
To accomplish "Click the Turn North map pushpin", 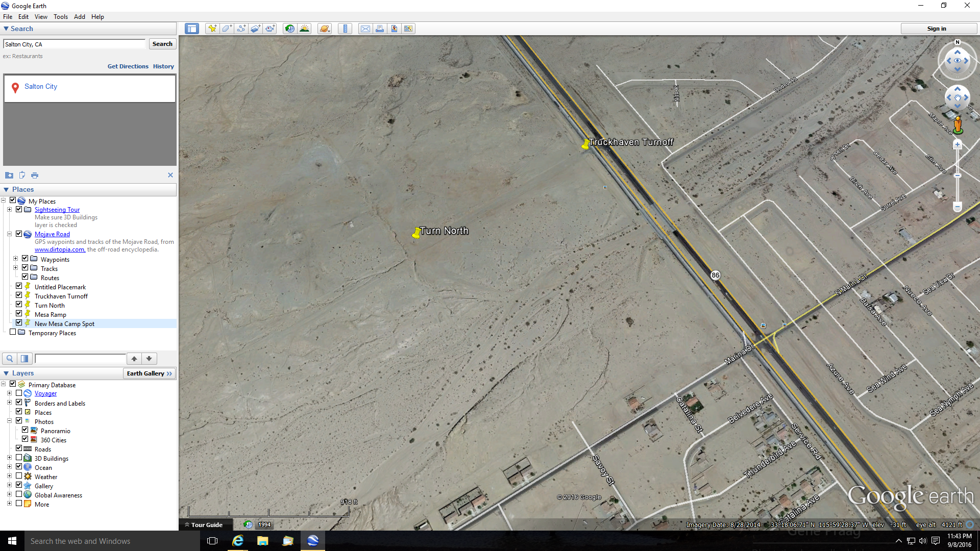I will 416,234.
